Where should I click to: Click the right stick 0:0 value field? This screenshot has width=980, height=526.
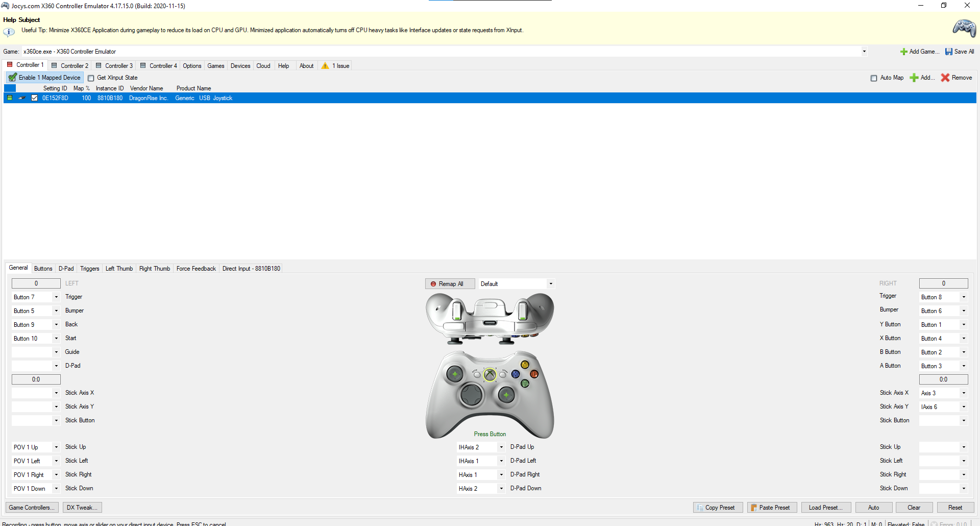[x=944, y=379]
